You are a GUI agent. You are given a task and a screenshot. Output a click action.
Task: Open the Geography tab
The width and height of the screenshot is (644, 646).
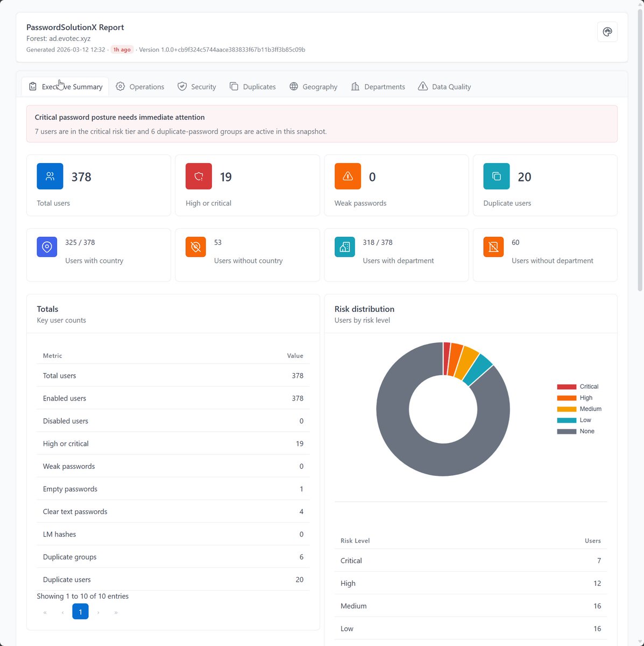point(313,87)
